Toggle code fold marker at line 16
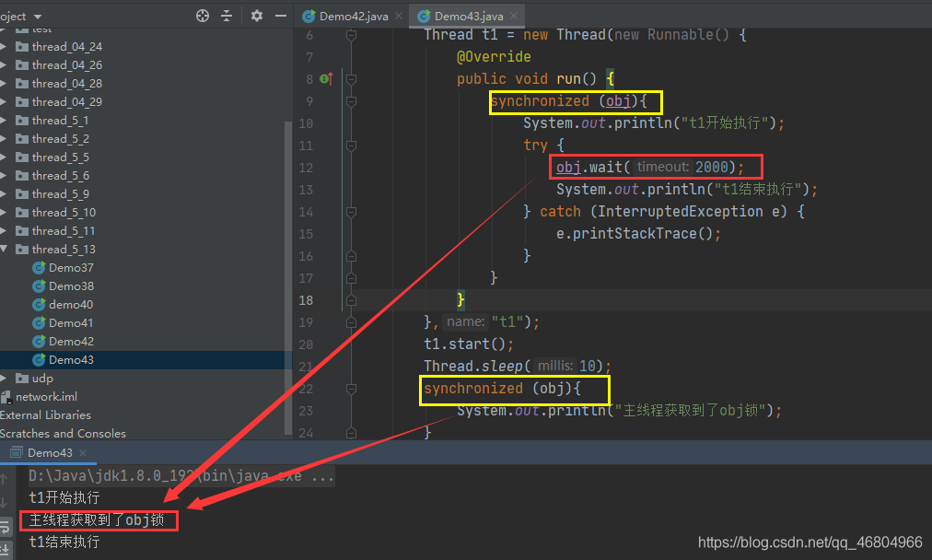 [351, 256]
